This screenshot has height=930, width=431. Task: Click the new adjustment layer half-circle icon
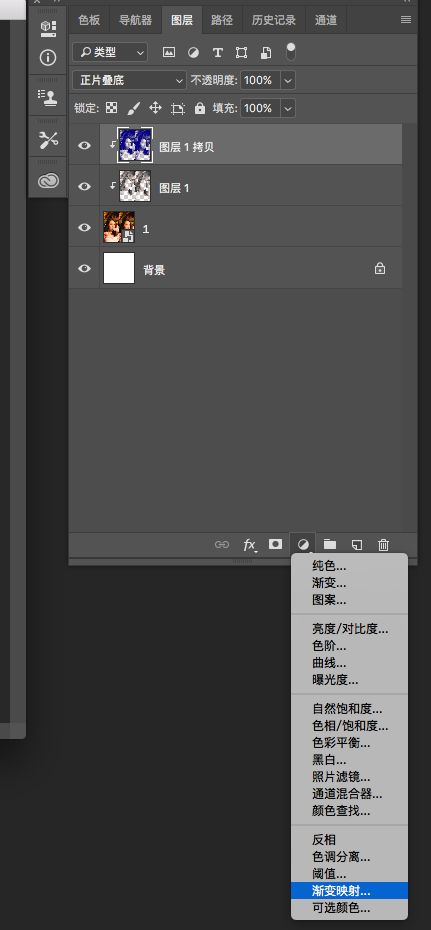[303, 544]
